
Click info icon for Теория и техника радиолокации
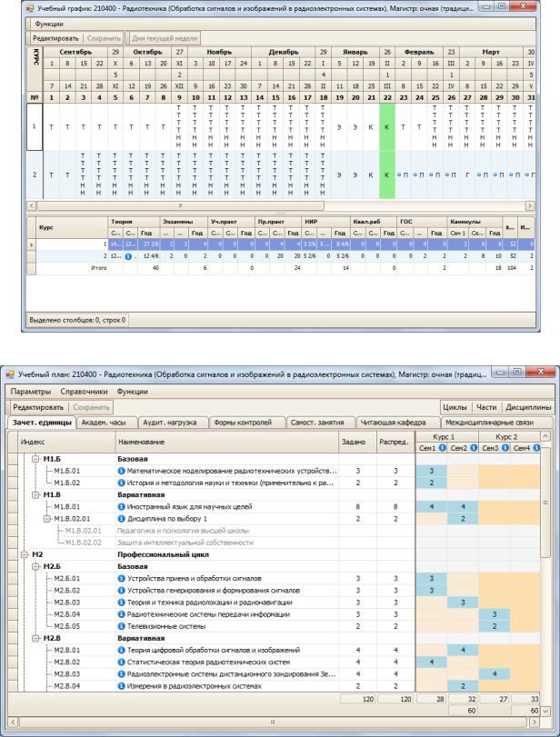click(121, 603)
